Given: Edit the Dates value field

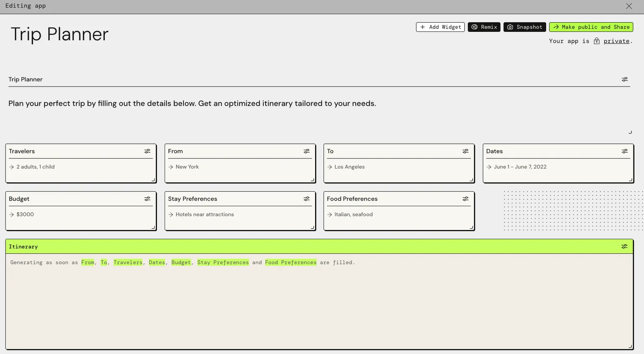Looking at the screenshot, I should click(558, 167).
